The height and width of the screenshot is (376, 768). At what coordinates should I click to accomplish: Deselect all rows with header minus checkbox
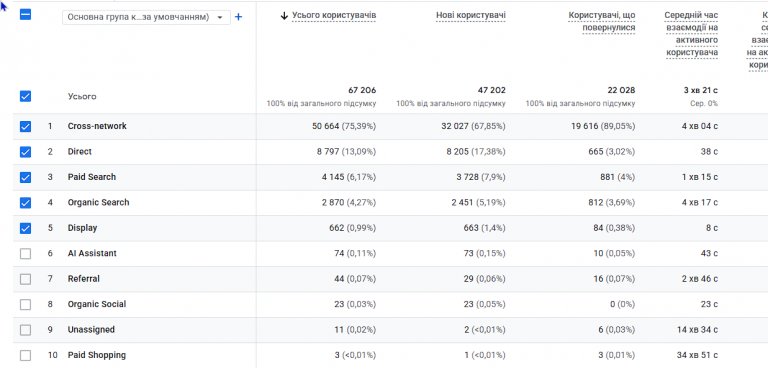pyautogui.click(x=25, y=15)
